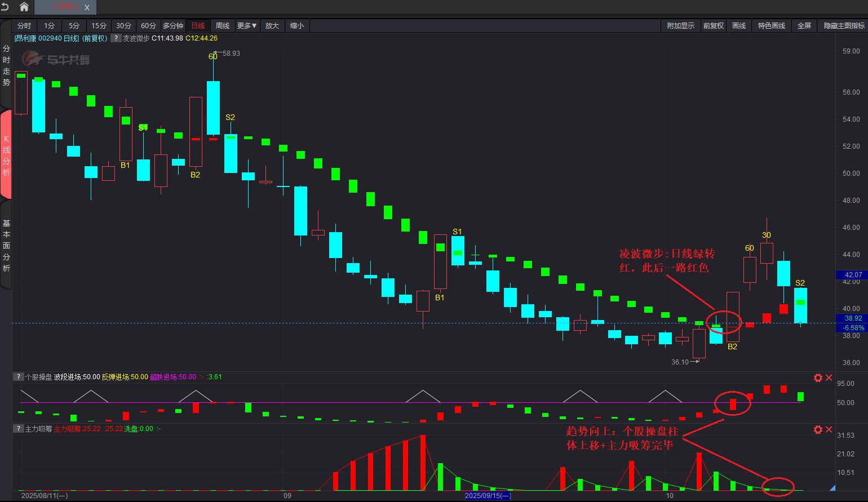Viewport: 868px width, 502px height.
Task: Close the 个股操盘 indicator panel
Action: [x=829, y=378]
